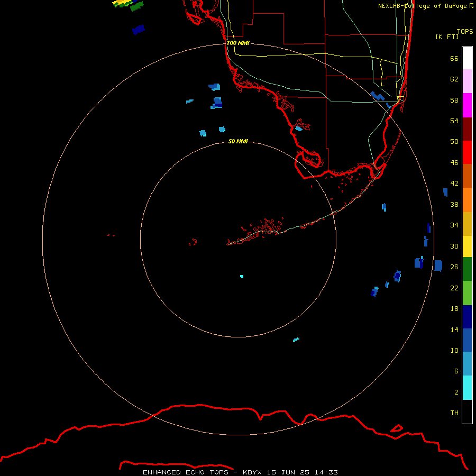Click the legend value 46
This screenshot has width=476, height=476.
pyautogui.click(x=454, y=162)
